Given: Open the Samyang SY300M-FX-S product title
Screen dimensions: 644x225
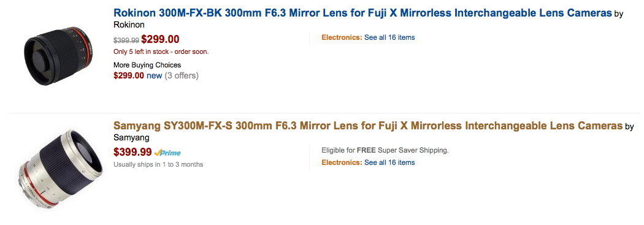Looking at the screenshot, I should (367, 126).
